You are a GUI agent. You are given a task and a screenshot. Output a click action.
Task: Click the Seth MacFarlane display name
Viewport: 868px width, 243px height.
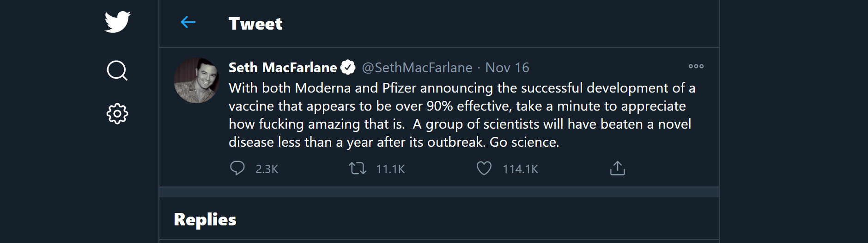tap(283, 68)
